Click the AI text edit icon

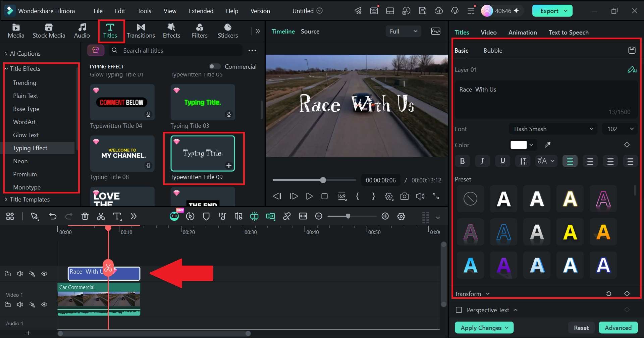[x=632, y=70]
